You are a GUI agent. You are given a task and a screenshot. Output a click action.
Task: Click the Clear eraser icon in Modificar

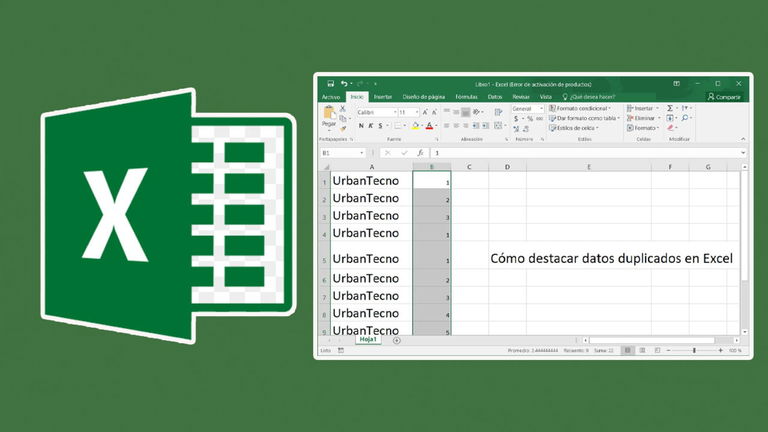pyautogui.click(x=671, y=128)
